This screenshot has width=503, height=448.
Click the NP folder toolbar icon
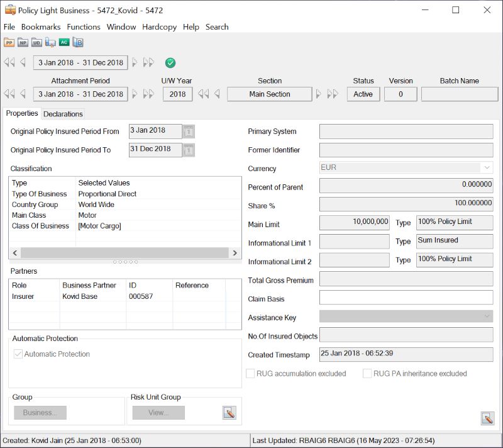[x=23, y=43]
